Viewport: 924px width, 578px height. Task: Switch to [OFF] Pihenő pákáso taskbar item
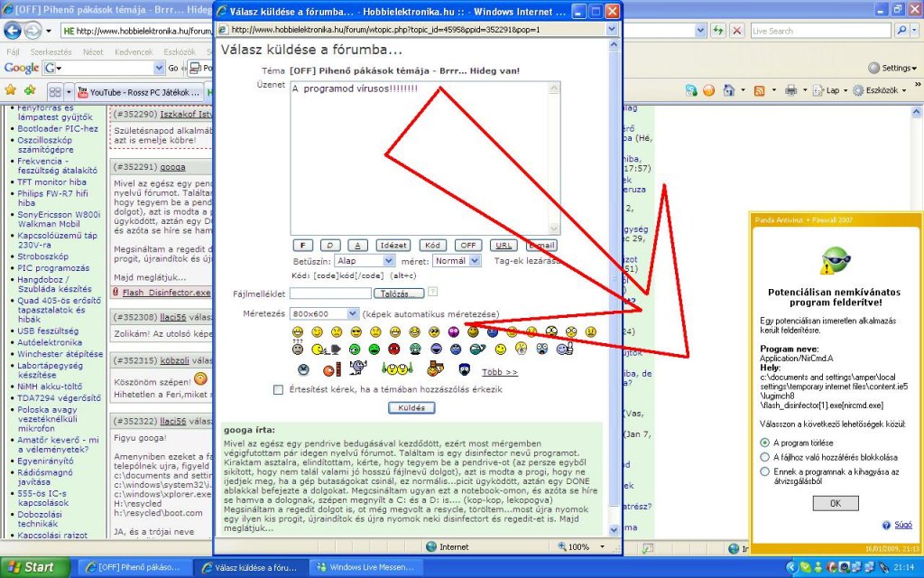click(135, 567)
